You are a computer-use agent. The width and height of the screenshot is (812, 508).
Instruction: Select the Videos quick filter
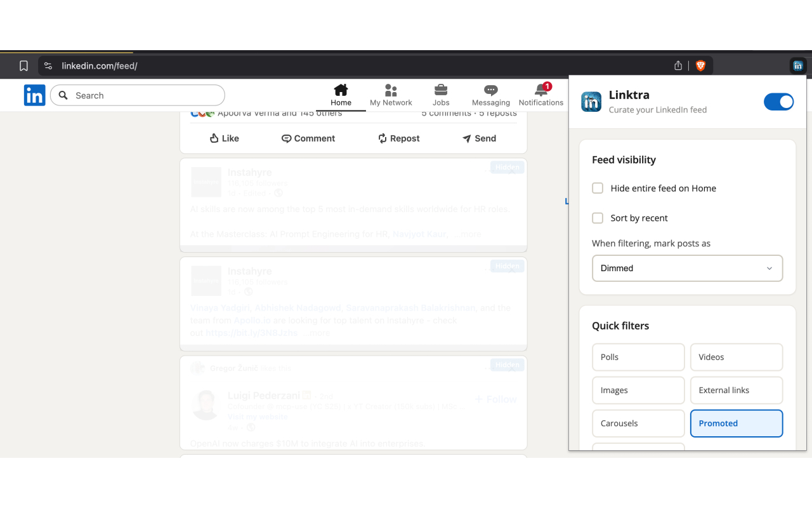coord(737,357)
